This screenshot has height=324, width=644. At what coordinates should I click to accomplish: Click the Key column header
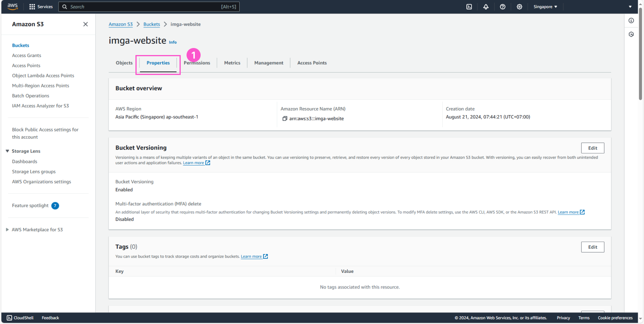pos(119,271)
